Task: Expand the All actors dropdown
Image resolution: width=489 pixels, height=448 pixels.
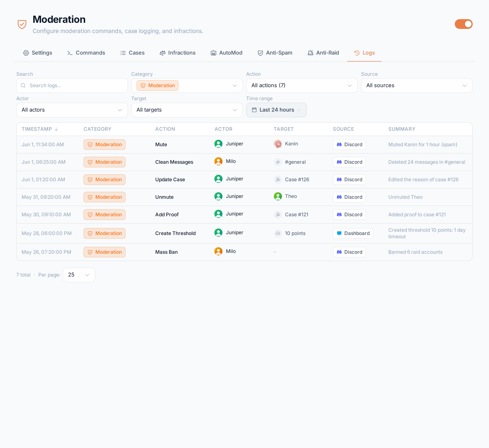Action: pyautogui.click(x=72, y=110)
